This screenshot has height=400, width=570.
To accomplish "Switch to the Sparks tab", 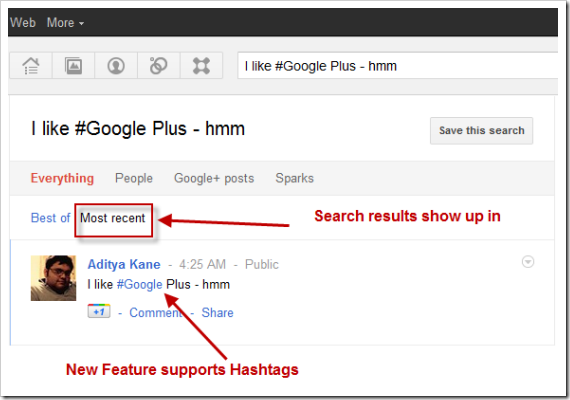I will click(x=294, y=178).
